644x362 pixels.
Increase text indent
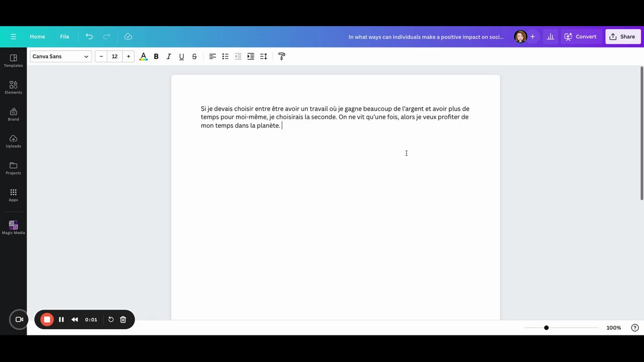251,56
